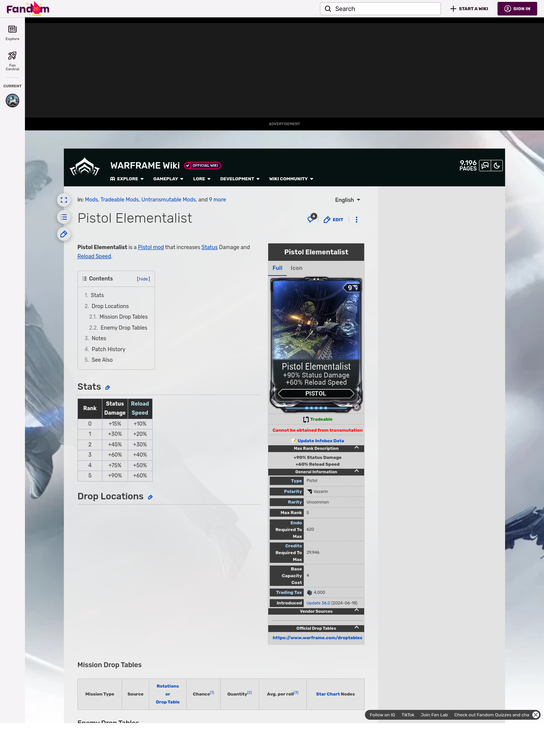
Task: Open the floating table of contents icon
Action: coord(64,217)
